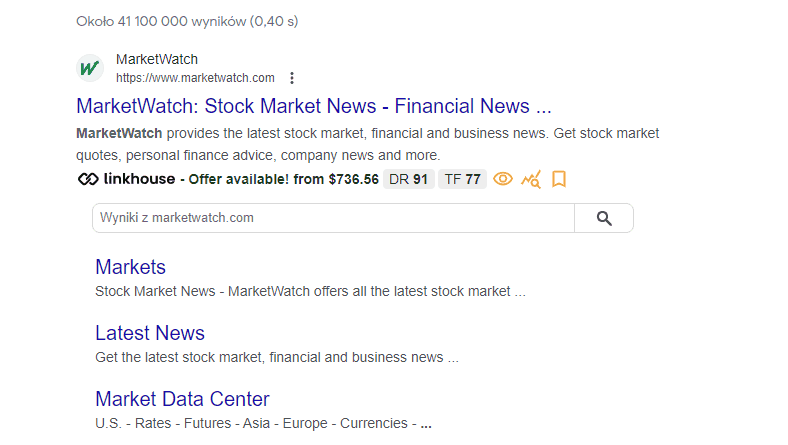
Task: Click the Linkhouse chain logo icon
Action: click(88, 179)
